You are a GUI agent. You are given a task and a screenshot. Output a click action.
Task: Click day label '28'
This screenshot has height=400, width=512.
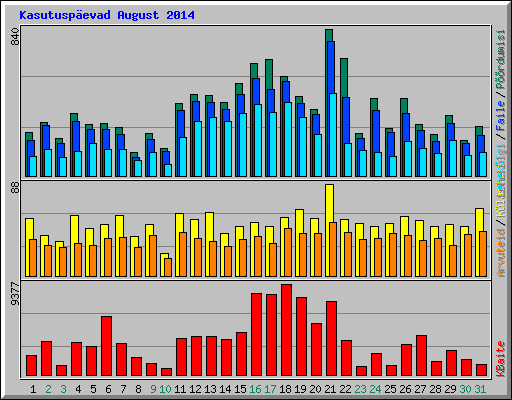[x=435, y=389]
